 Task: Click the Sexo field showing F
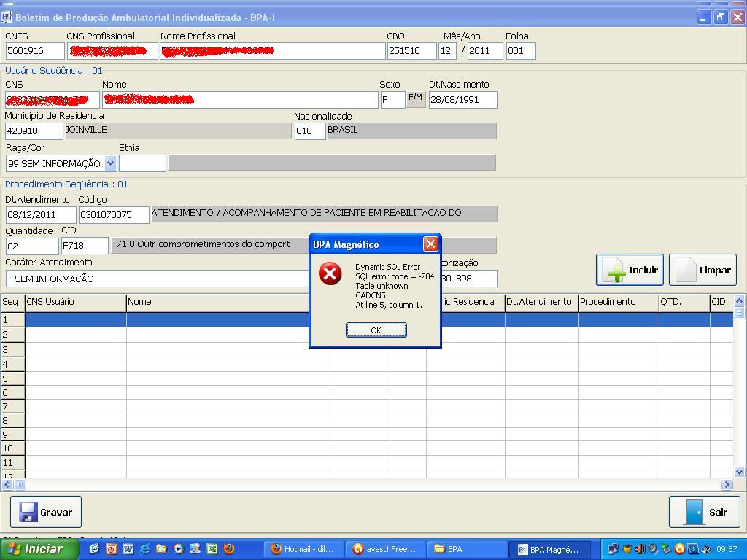pyautogui.click(x=392, y=100)
